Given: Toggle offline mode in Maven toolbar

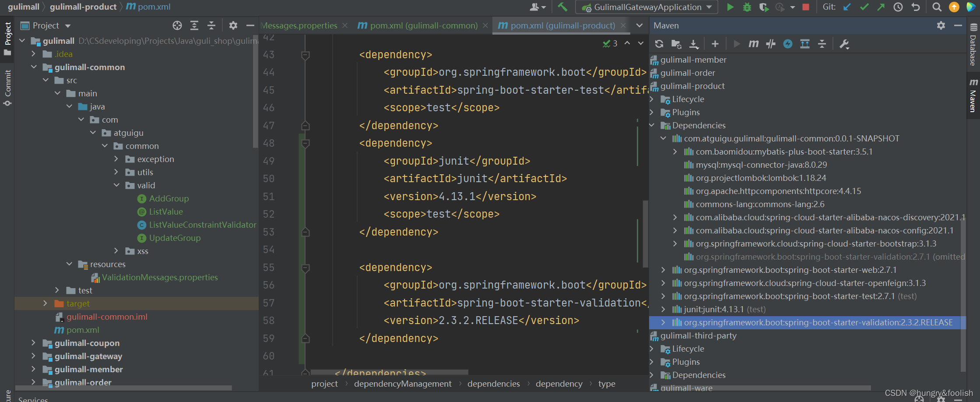Looking at the screenshot, I should (771, 44).
